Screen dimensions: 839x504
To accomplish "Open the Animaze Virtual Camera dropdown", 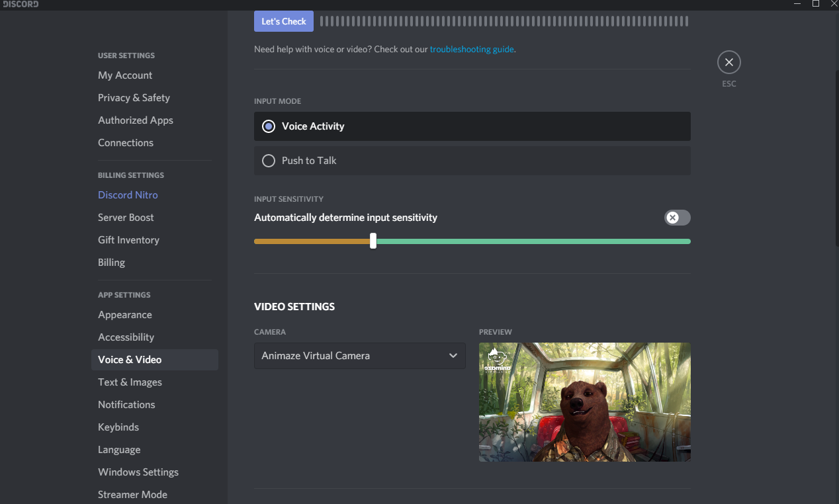I will coord(359,356).
